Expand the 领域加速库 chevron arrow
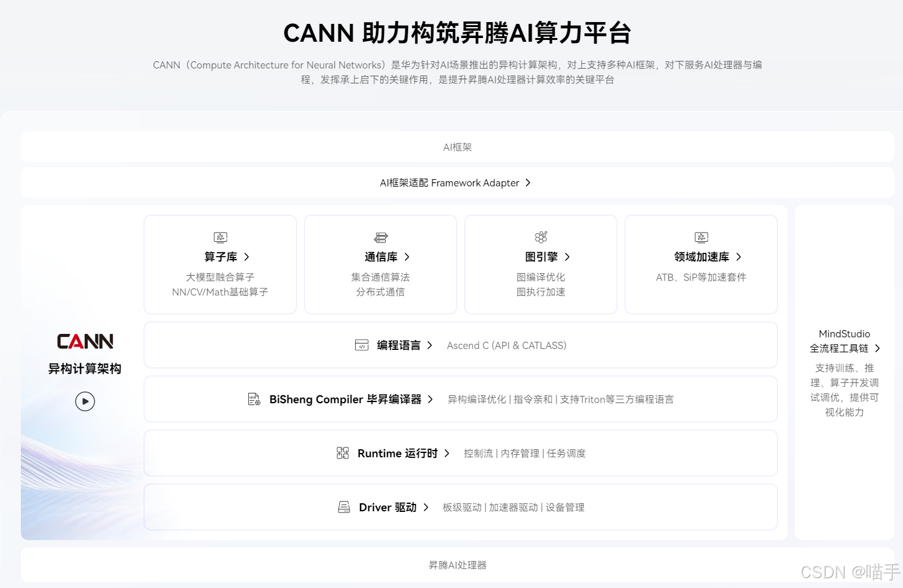This screenshot has height=588, width=903. [738, 257]
